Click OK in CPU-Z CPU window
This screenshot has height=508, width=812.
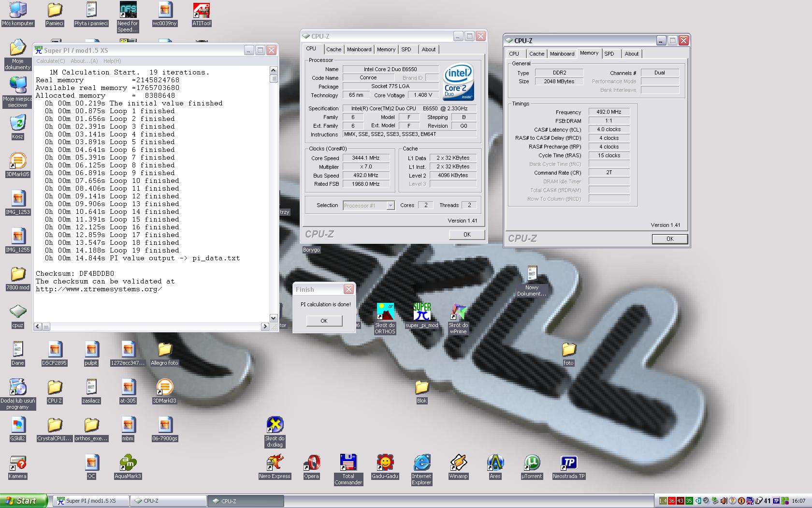[467, 234]
